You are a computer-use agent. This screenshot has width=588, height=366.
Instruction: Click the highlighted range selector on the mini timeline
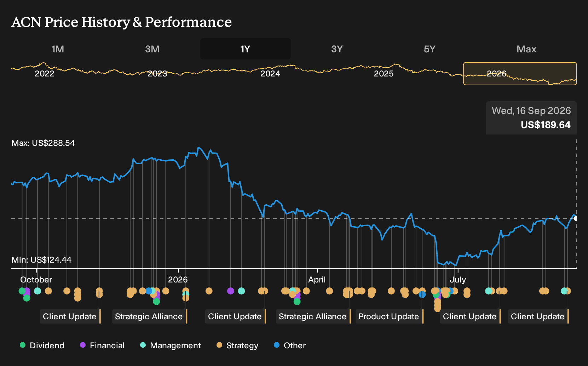pyautogui.click(x=520, y=74)
